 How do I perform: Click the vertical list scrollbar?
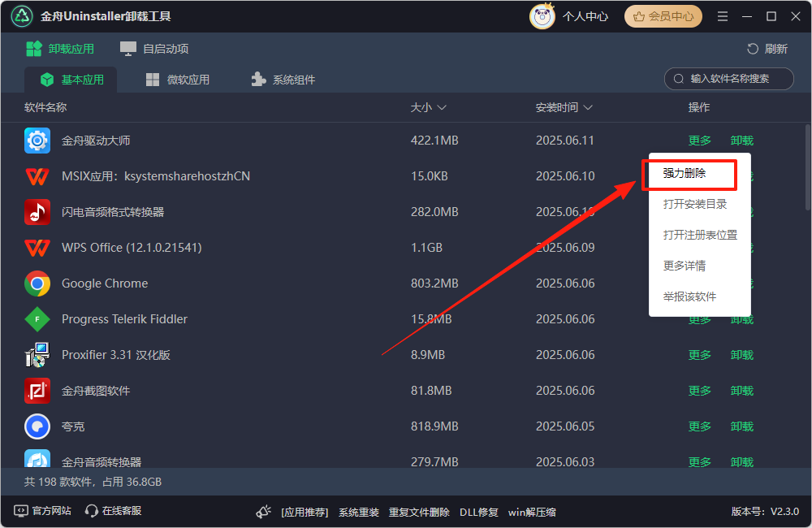(807, 167)
